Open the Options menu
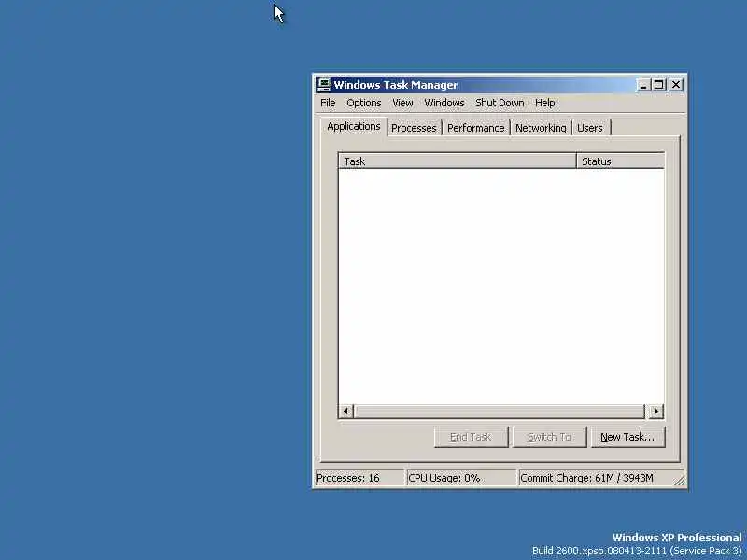The height and width of the screenshot is (560, 747). (x=364, y=103)
